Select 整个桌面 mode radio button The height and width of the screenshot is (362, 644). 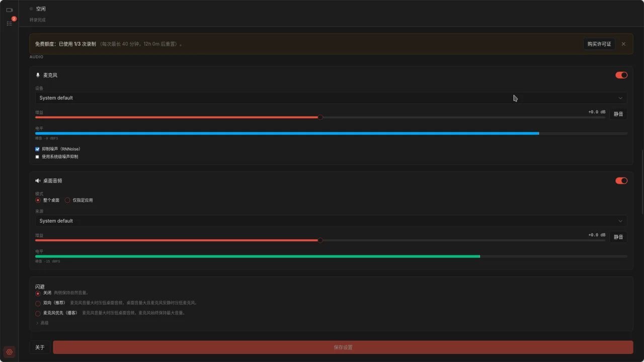tap(38, 200)
